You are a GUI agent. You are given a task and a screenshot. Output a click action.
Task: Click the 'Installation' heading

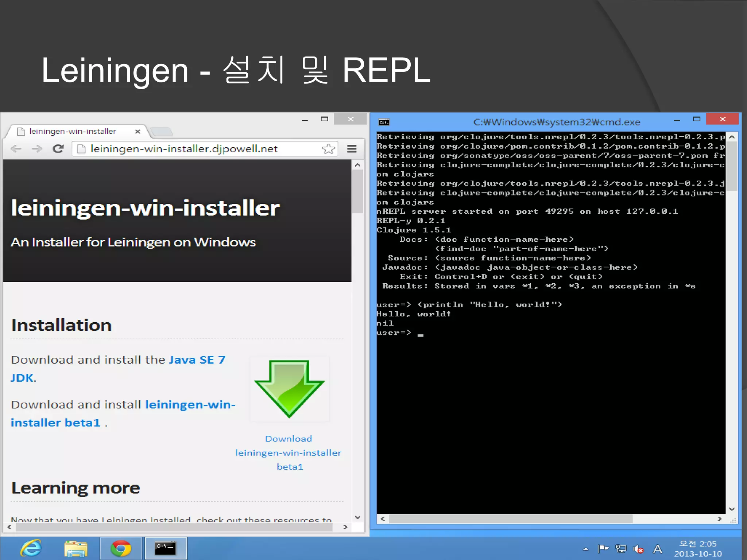[x=61, y=325]
